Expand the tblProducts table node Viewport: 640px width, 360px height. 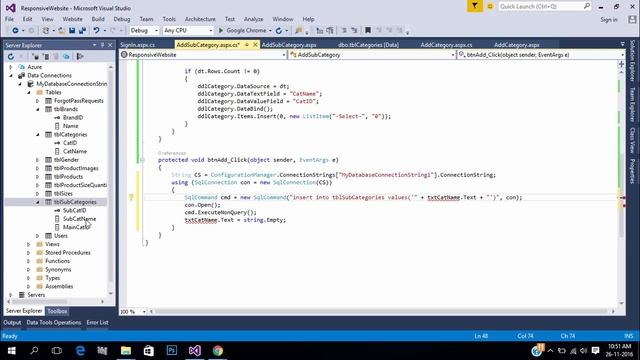(x=38, y=177)
